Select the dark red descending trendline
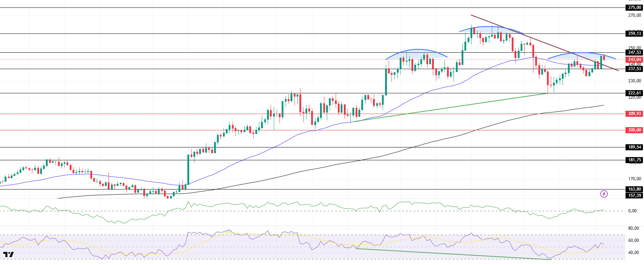Screen dimensions: 644x265 pos(545,43)
